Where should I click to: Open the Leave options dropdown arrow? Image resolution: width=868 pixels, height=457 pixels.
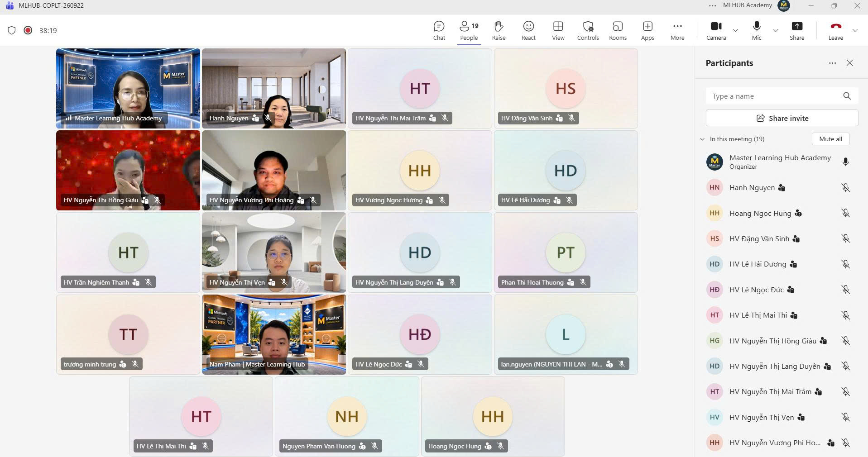pyautogui.click(x=855, y=31)
